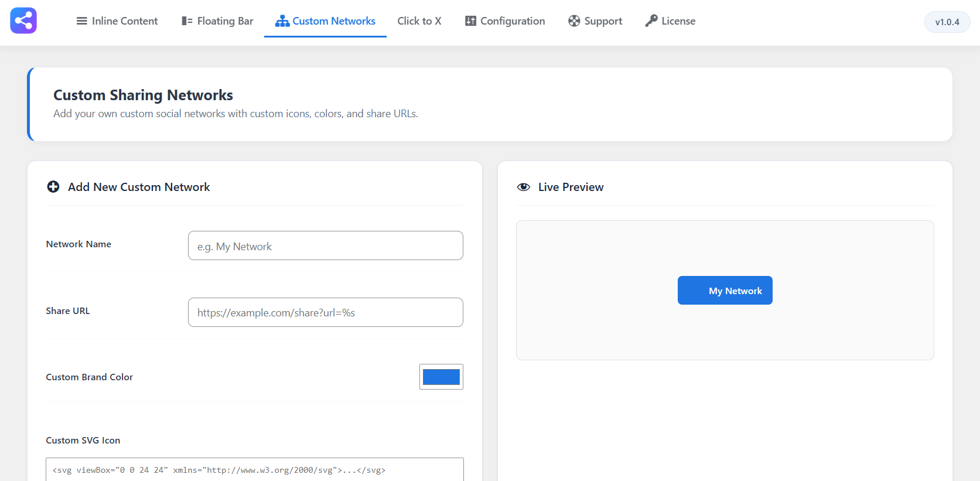This screenshot has width=980, height=481.
Task: Click the share plugin logo icon
Action: pos(23,21)
